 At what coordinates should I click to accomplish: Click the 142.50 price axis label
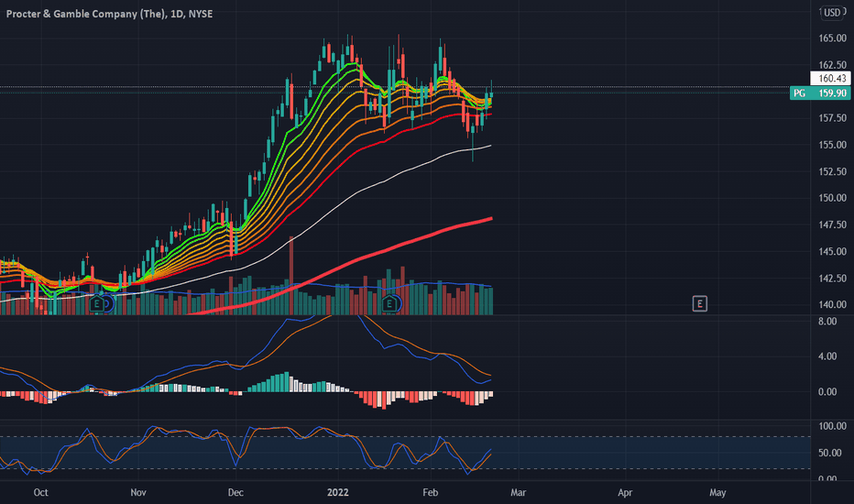[832, 278]
